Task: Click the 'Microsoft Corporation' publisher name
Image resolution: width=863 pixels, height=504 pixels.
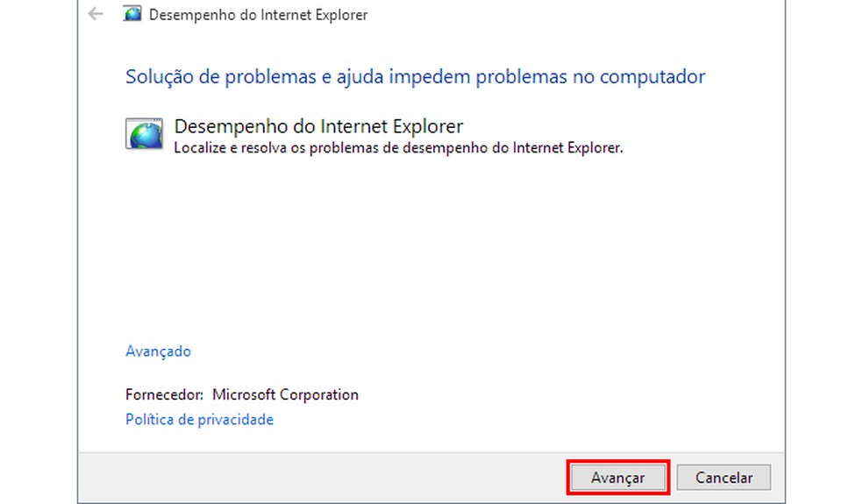Action: coord(285,395)
